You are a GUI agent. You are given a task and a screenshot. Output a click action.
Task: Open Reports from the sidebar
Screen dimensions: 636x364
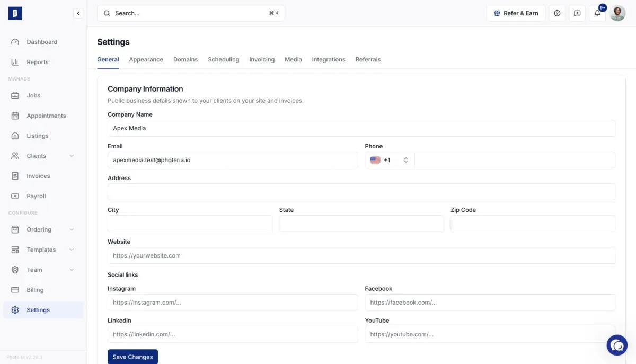coord(43,62)
